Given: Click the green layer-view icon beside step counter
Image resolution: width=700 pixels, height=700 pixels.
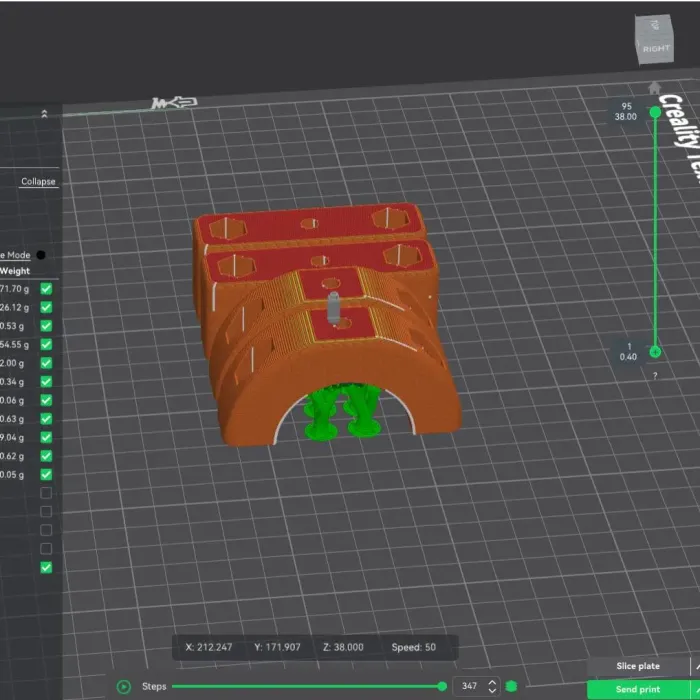Looking at the screenshot, I should click(x=511, y=686).
